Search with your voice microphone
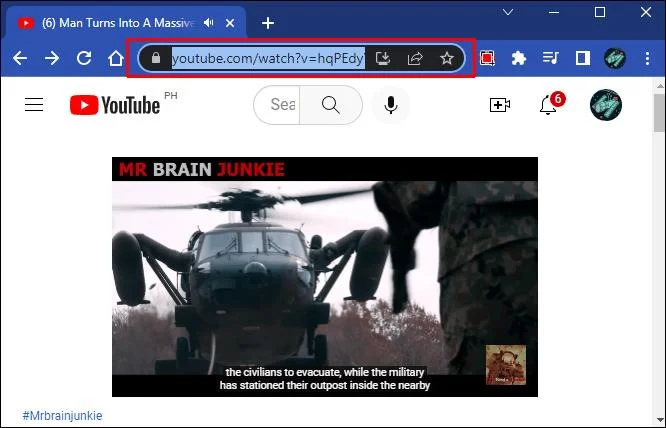 pyautogui.click(x=391, y=105)
